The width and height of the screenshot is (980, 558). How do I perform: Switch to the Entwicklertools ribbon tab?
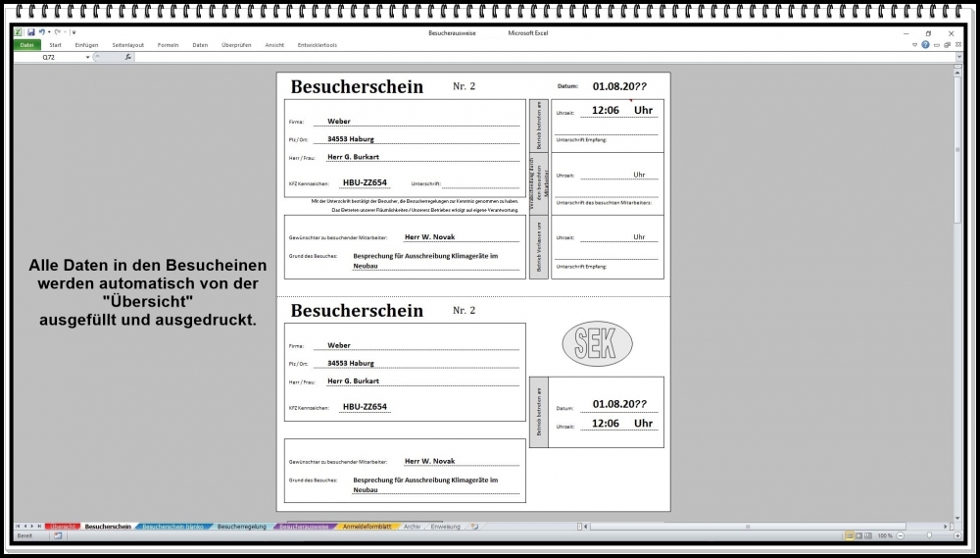click(317, 45)
